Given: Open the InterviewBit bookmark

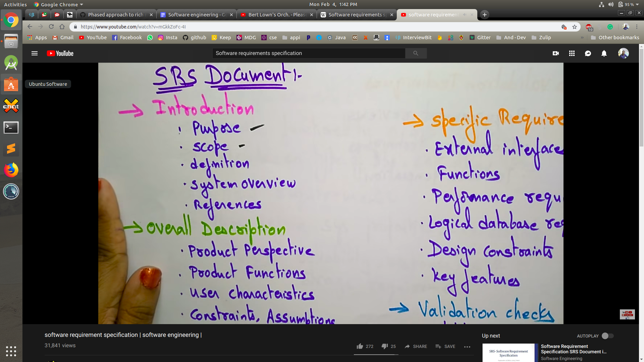Looking at the screenshot, I should point(414,38).
